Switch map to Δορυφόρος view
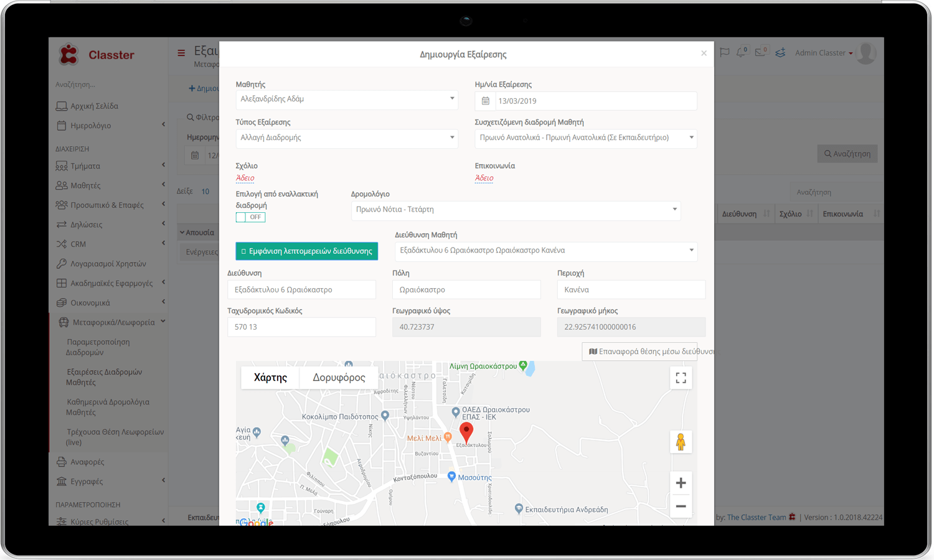Screen dimensions: 934x560 coord(339,377)
